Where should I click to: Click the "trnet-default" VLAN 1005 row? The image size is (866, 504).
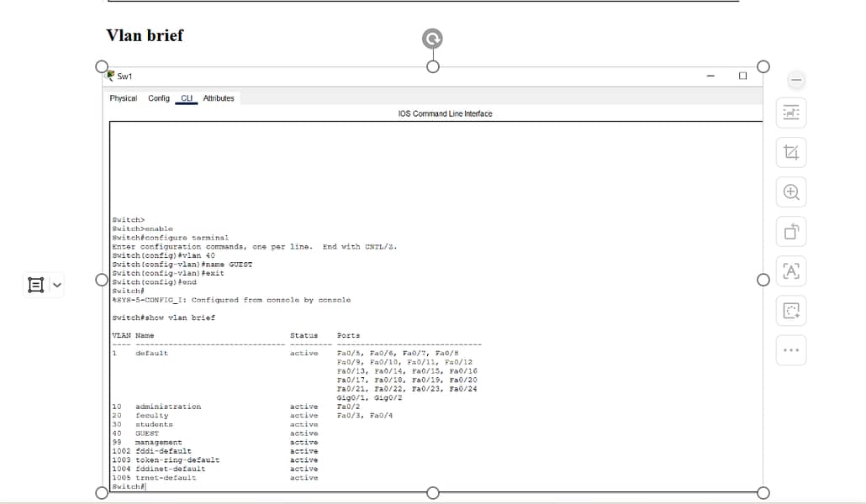(215, 477)
